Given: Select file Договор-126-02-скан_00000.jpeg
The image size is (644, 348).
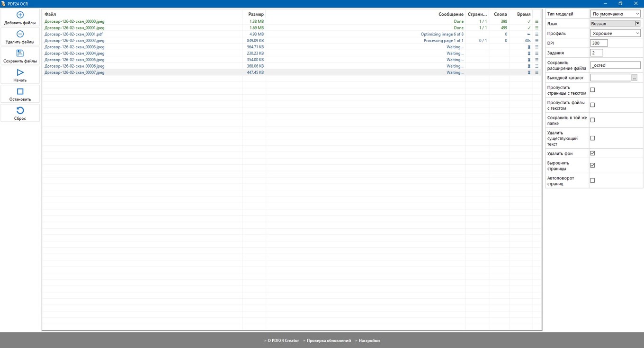Looking at the screenshot, I should [74, 21].
